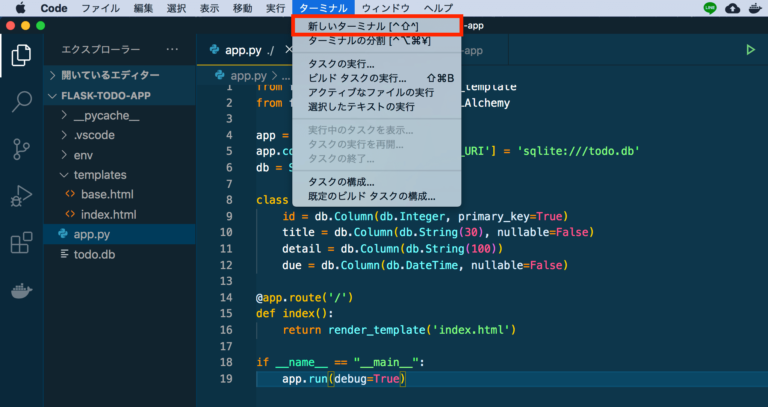Expand the env folder
The width and height of the screenshot is (768, 407).
pyautogui.click(x=83, y=155)
